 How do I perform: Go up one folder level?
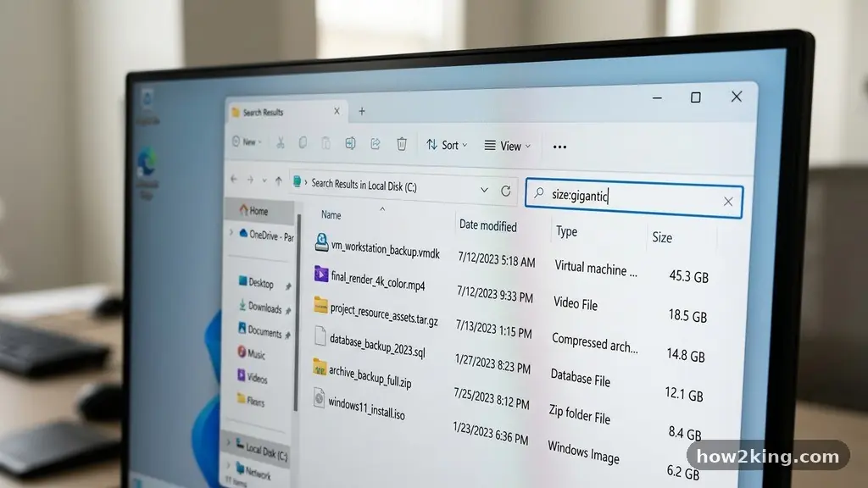pyautogui.click(x=278, y=181)
